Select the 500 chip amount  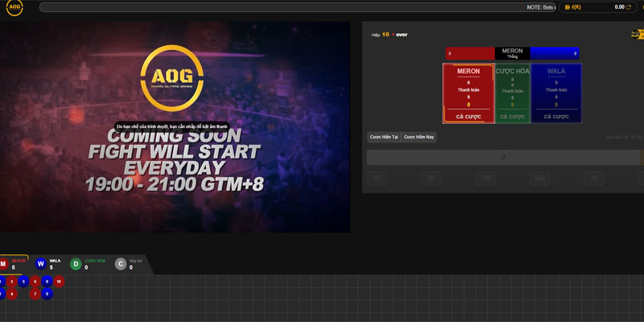(x=539, y=178)
